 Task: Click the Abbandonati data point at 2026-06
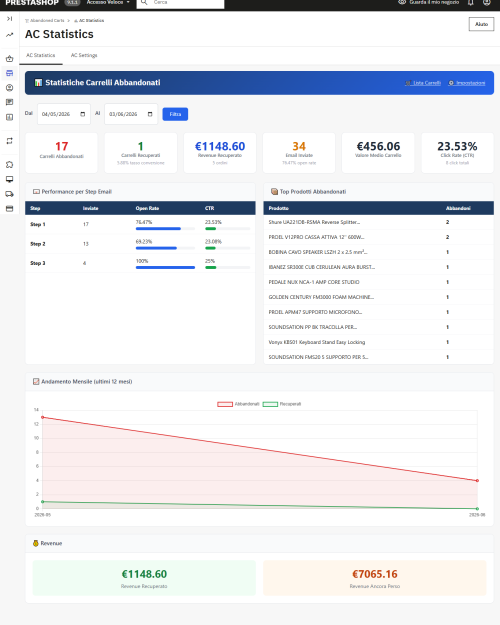pyautogui.click(x=477, y=481)
